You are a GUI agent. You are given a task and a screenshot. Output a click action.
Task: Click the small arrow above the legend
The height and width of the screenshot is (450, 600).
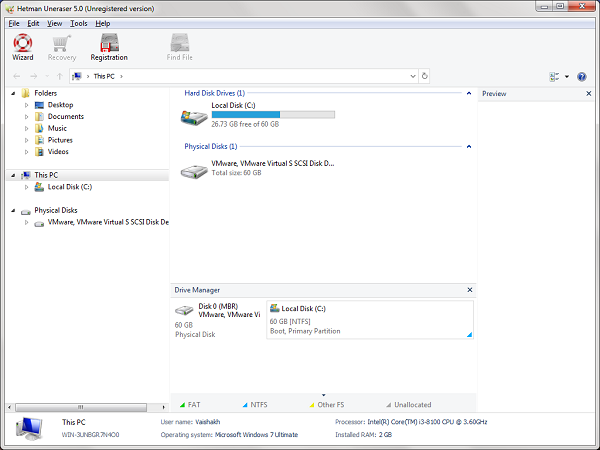click(323, 395)
